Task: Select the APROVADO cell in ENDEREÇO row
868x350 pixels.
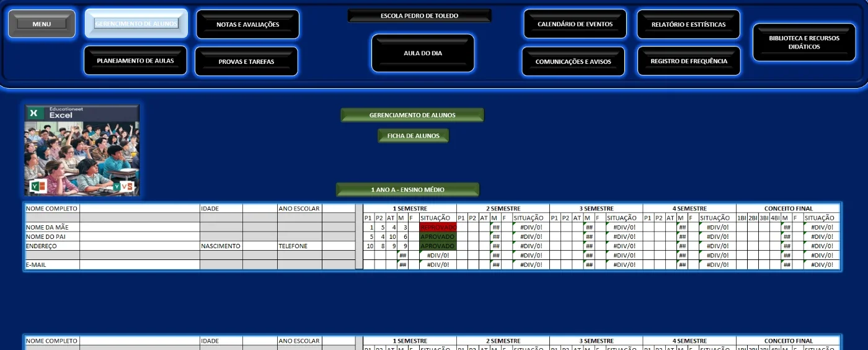Action: pos(438,246)
